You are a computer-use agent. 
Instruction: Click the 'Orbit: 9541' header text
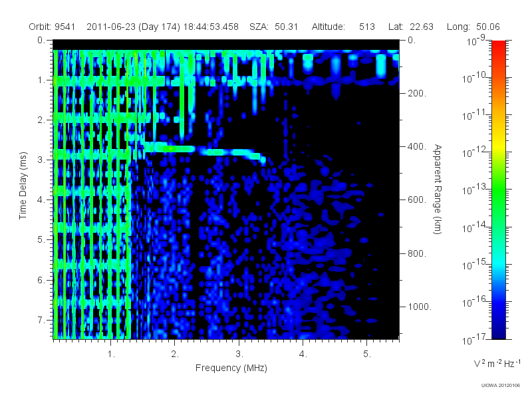52,27
